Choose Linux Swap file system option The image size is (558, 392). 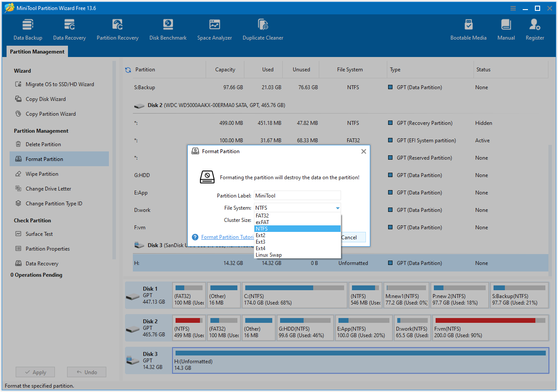[298, 255]
